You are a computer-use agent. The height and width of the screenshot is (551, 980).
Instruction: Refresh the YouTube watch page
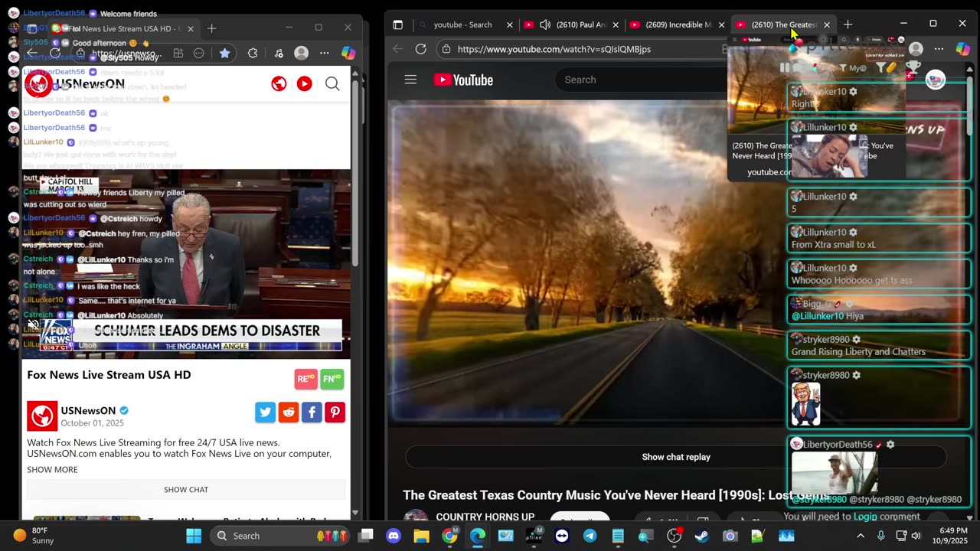[421, 49]
